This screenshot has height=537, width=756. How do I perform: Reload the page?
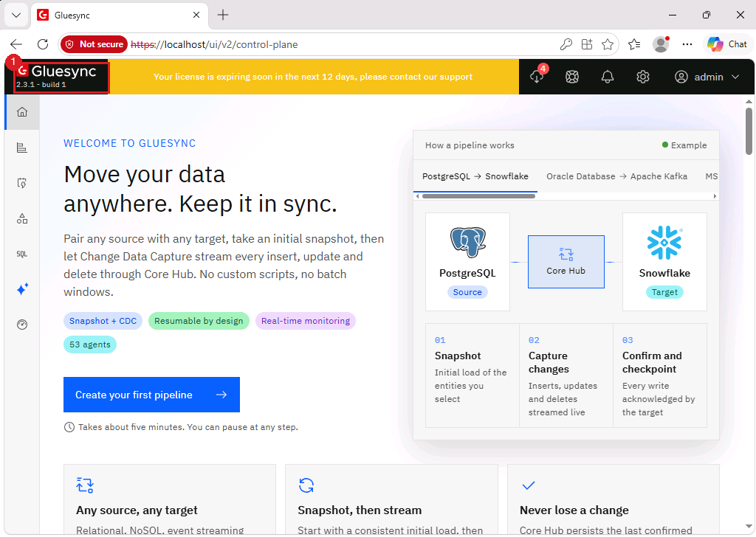point(43,44)
